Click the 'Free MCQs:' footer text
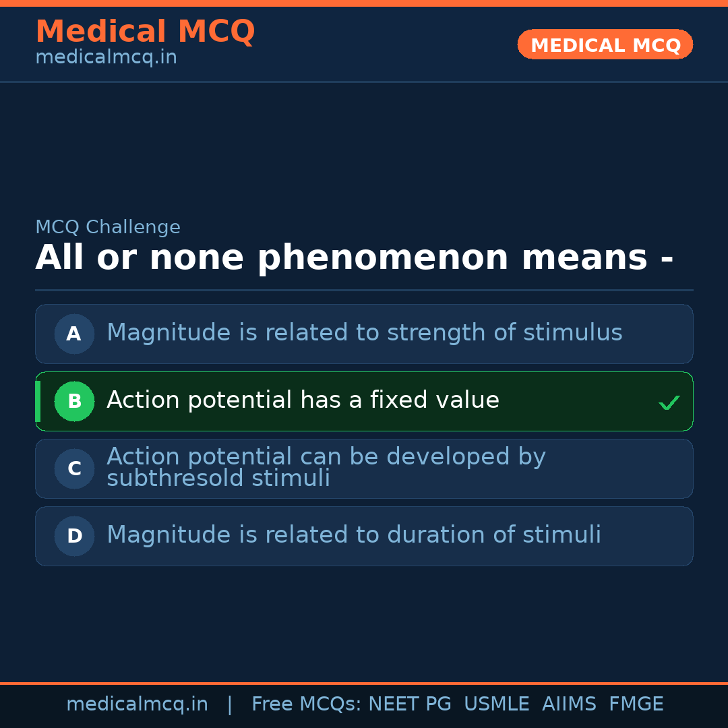The width and height of the screenshot is (728, 728). click(x=307, y=704)
